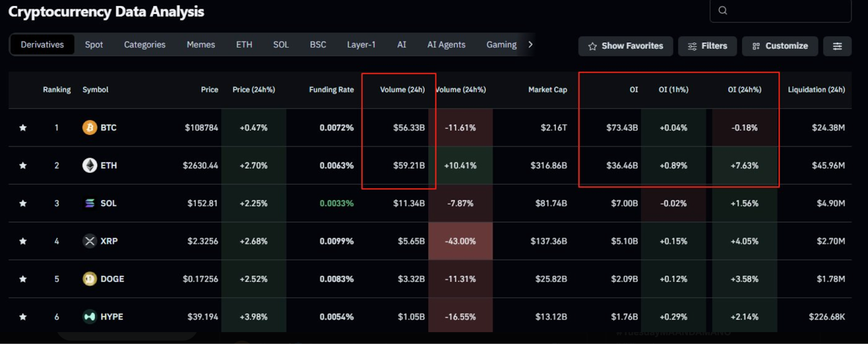Sort by Funding Rate column header
Image resolution: width=868 pixels, height=344 pixels.
331,90
